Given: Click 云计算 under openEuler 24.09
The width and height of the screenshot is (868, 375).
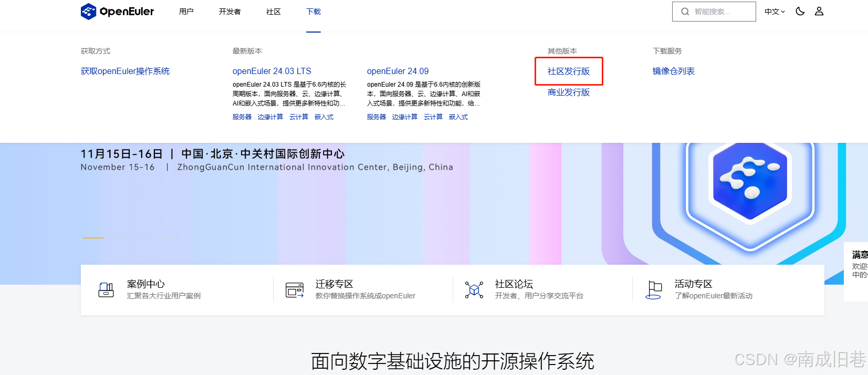Looking at the screenshot, I should (x=433, y=117).
